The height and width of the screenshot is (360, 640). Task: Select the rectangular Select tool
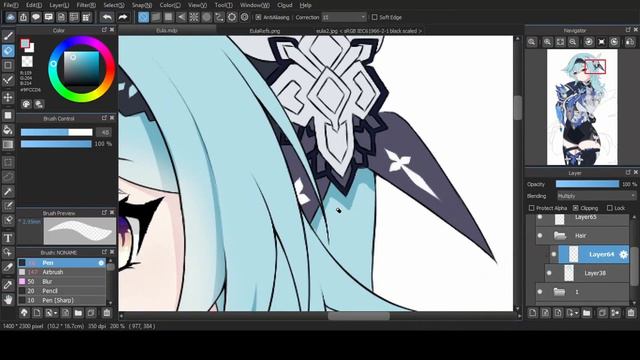coord(8,162)
